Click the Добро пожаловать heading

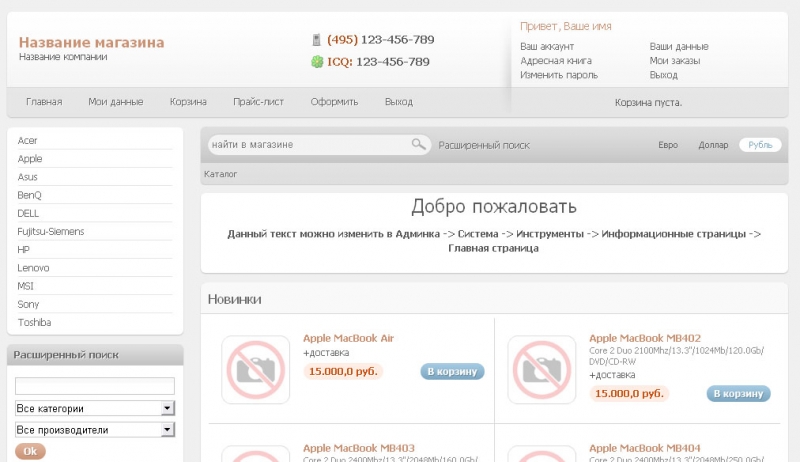pyautogui.click(x=494, y=207)
